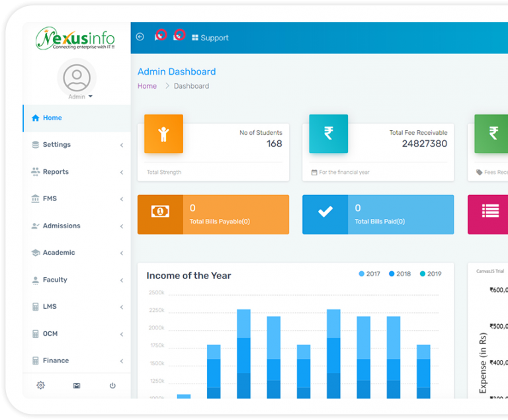Click the envelope icon at sidebar bottom
Screen dimensions: 508x420
click(77, 386)
